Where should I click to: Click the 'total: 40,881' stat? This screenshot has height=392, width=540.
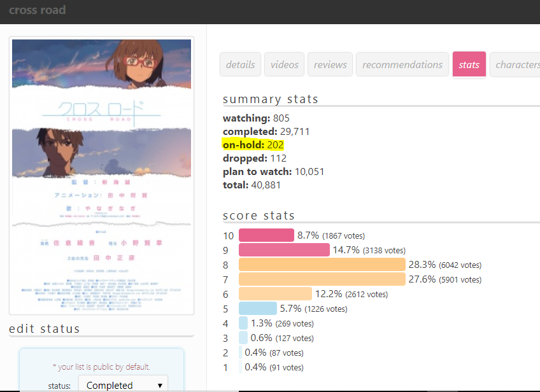252,185
